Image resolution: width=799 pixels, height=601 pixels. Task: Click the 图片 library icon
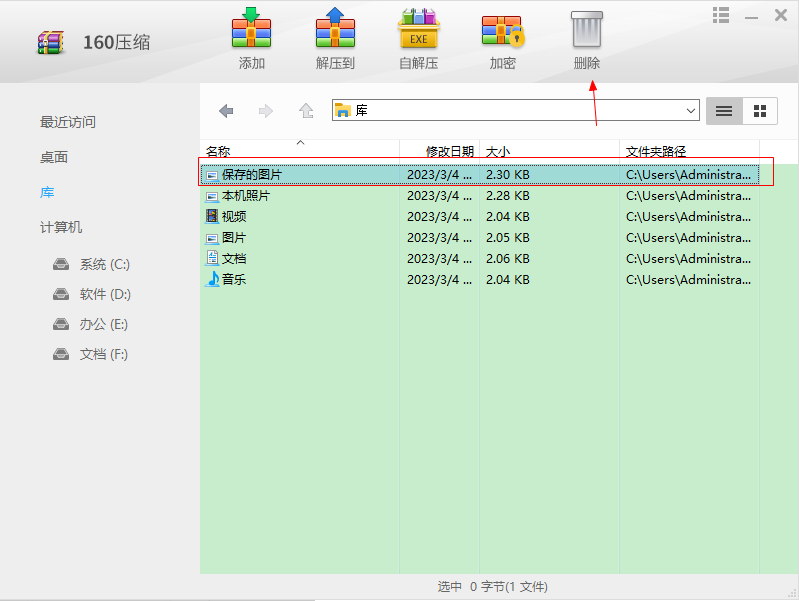(x=212, y=238)
